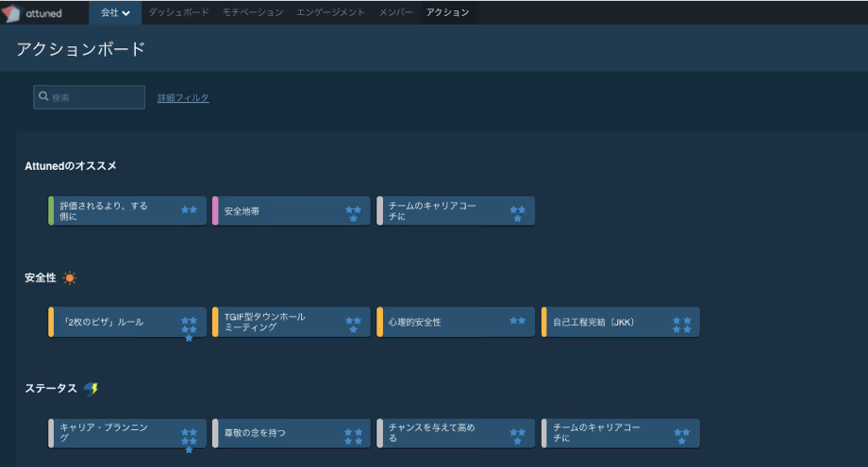Open the 安全地帯 action card

tap(292, 210)
